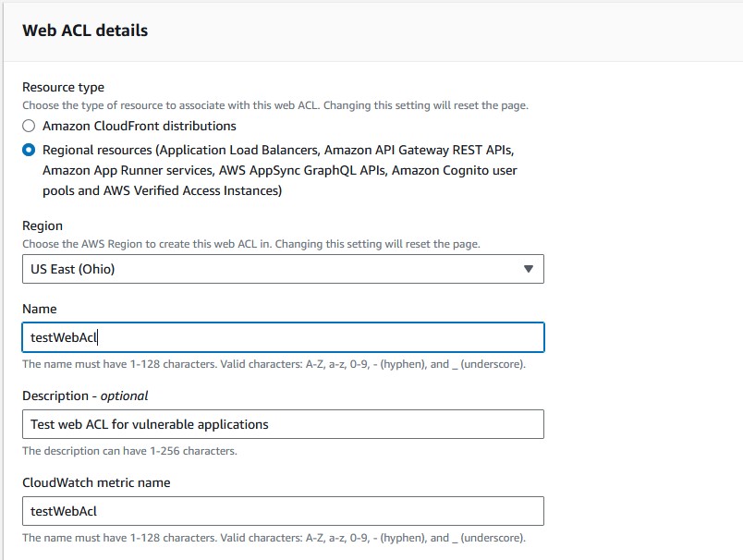Click the 1-256 characters description hint

coord(129,451)
